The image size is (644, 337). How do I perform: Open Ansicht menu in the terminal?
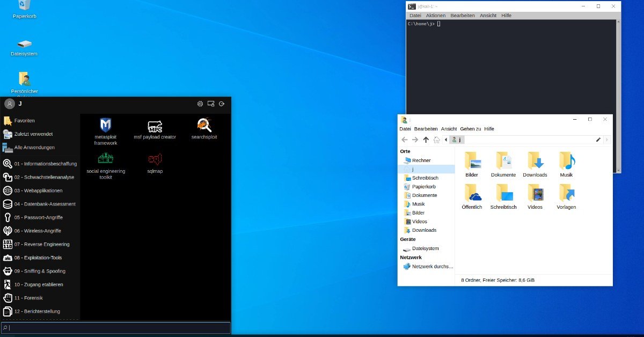tap(488, 16)
